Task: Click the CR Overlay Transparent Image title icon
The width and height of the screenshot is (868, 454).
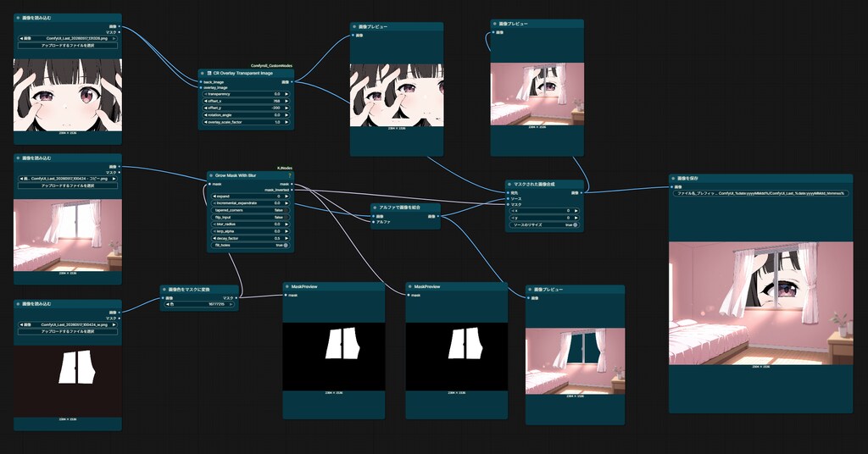Action: point(209,73)
